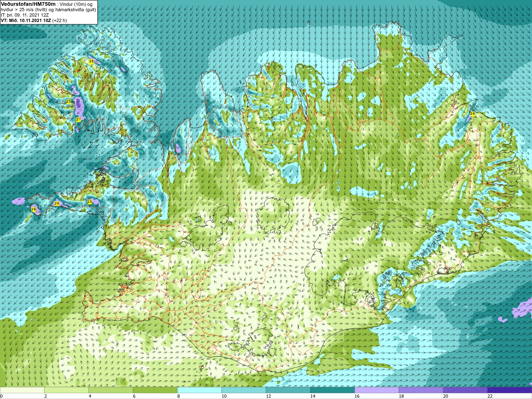532x399 pixels.
Task: Click the legend scale label '0'
Action: 1,396
